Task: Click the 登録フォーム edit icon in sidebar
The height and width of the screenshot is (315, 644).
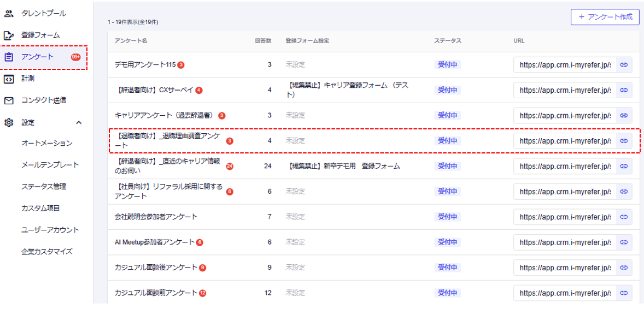Action: coord(9,35)
